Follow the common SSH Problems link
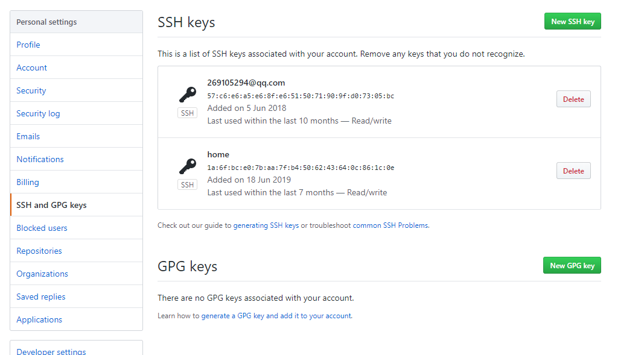Image resolution: width=644 pixels, height=355 pixels. 391,225
